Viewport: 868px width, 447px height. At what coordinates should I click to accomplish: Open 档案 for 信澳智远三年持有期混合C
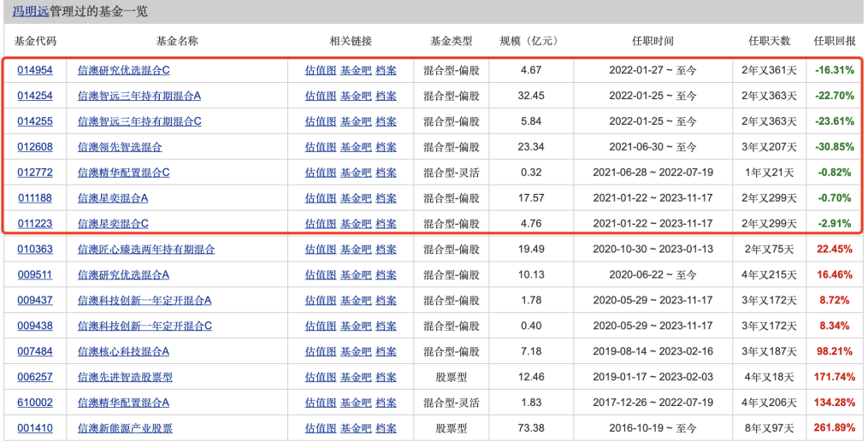(x=386, y=121)
